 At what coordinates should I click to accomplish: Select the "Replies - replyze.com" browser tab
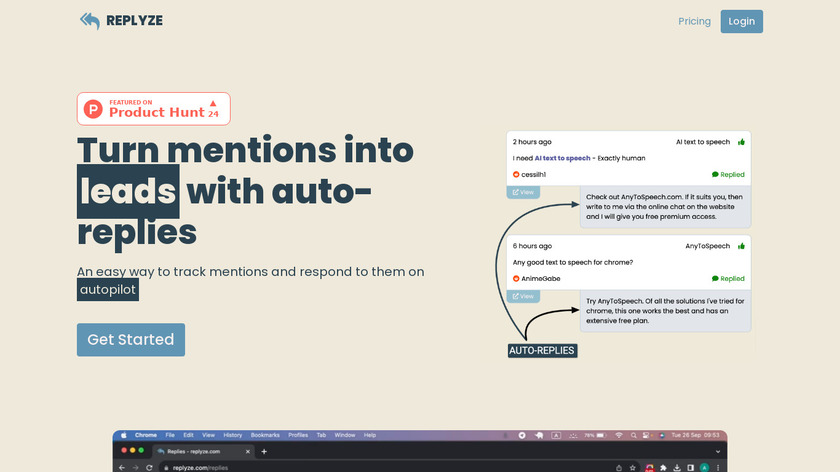pos(202,451)
